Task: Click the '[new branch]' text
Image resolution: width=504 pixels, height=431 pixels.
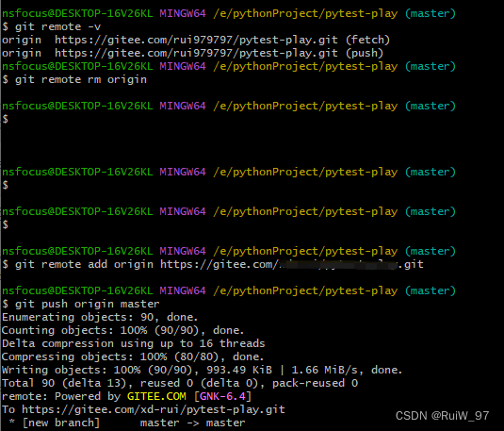Action: pos(61,423)
